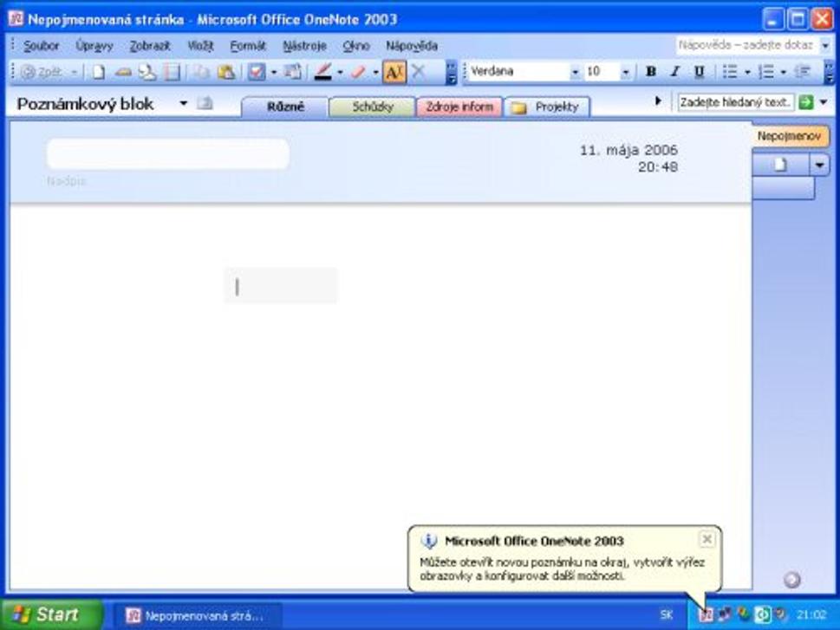Screen dimensions: 840x630
Task: Click the screen clipping toolbar icon
Action: 292,72
